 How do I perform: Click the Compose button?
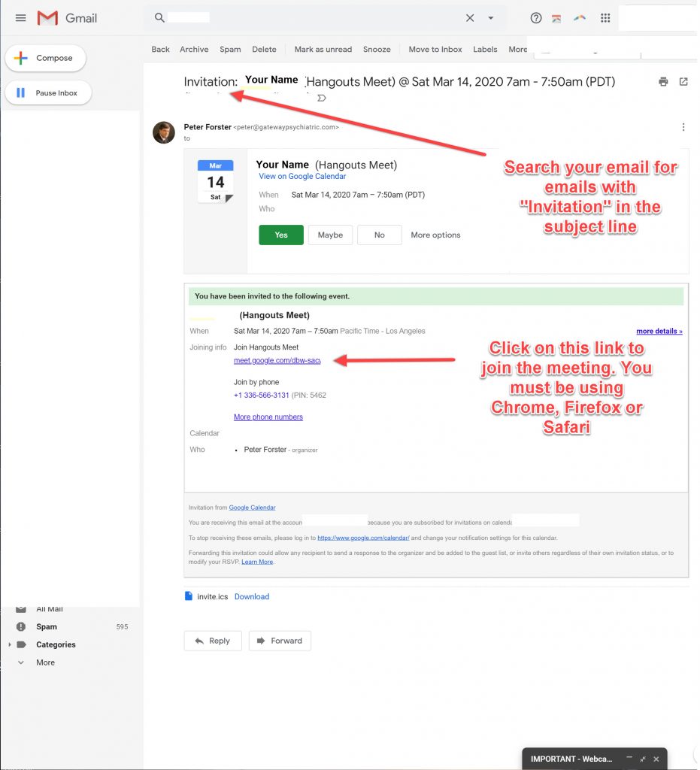coord(46,58)
